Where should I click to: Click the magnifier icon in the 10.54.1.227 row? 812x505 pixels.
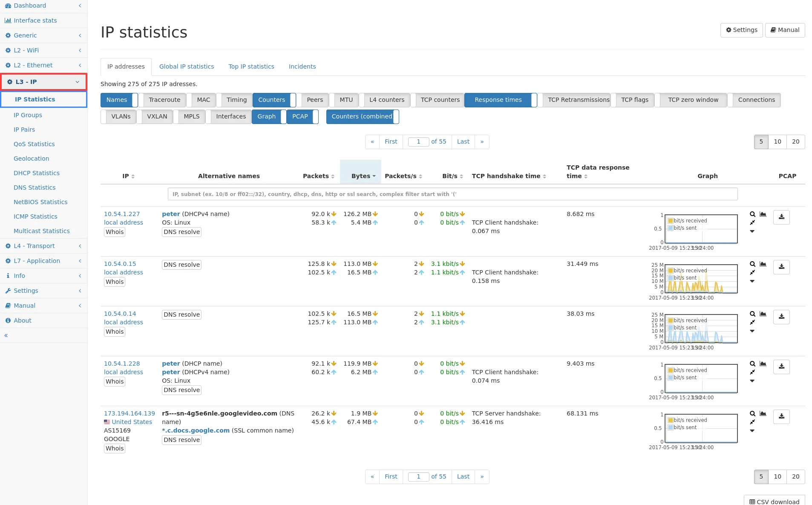(x=752, y=214)
